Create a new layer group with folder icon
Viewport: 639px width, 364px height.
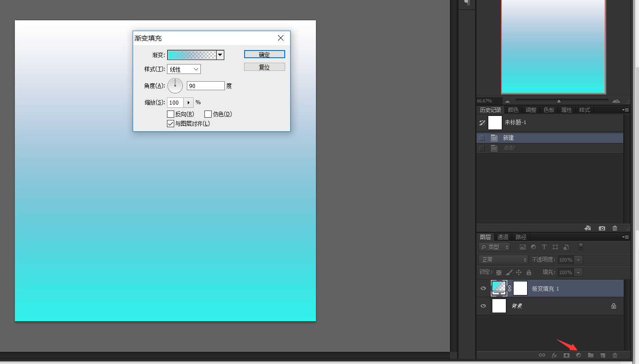tap(591, 355)
